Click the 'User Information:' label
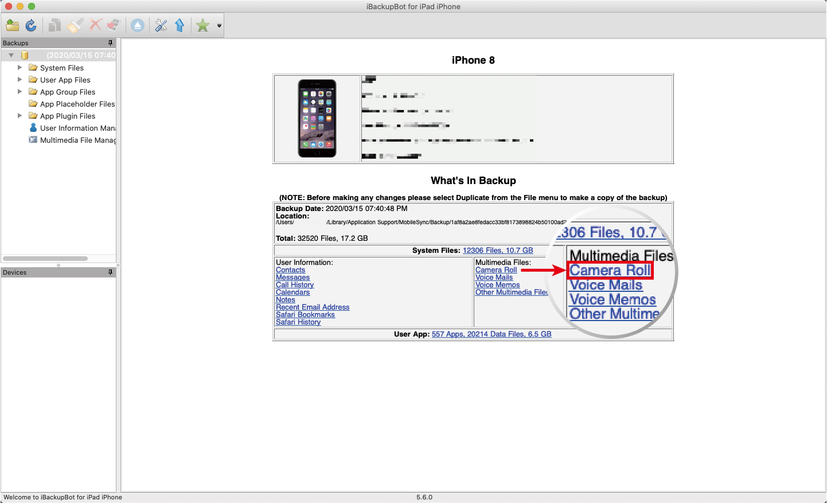This screenshot has height=504, width=827. pyautogui.click(x=305, y=263)
